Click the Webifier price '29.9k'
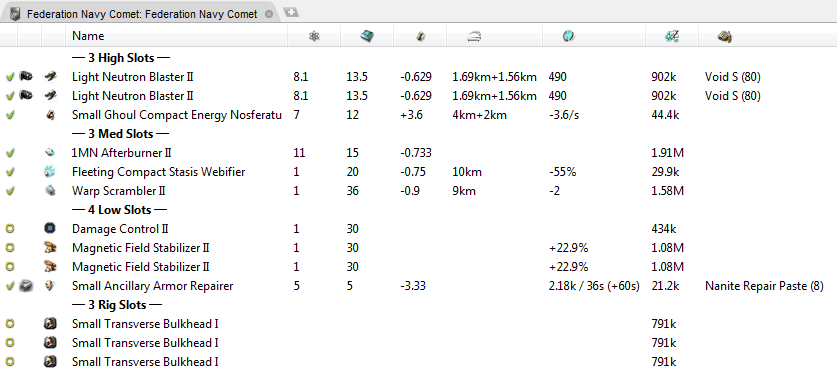 pos(665,172)
